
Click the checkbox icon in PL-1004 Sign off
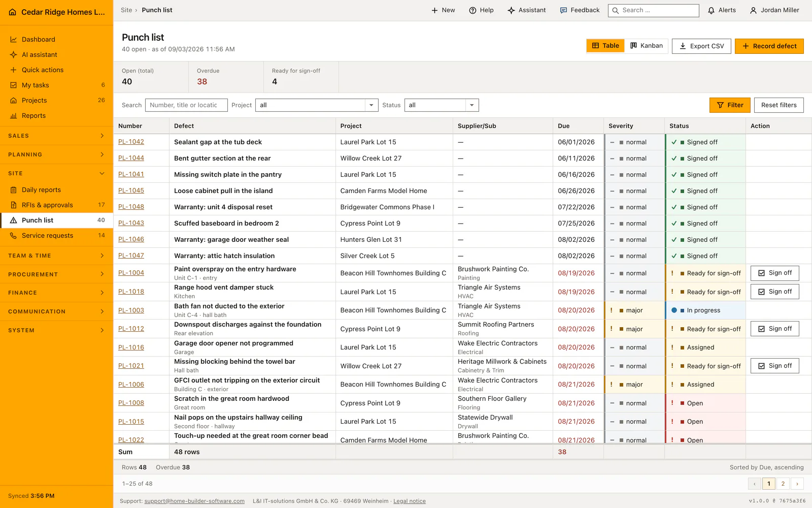click(x=761, y=273)
